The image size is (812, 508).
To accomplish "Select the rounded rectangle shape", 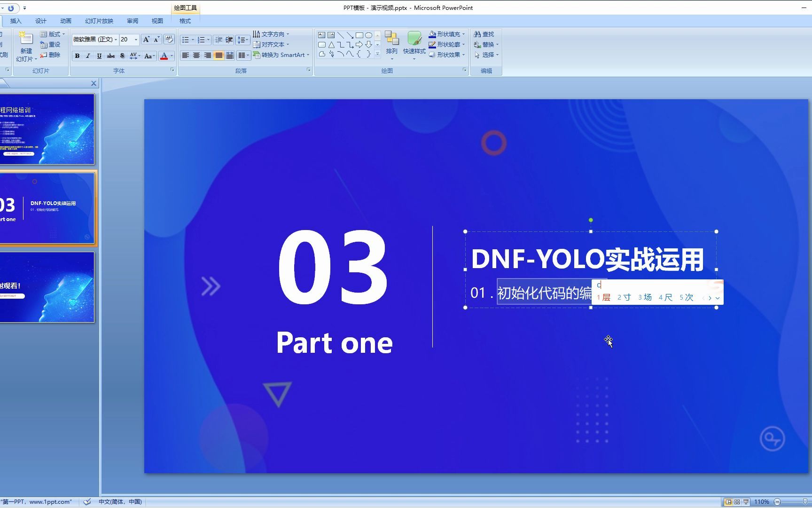I will pyautogui.click(x=321, y=45).
